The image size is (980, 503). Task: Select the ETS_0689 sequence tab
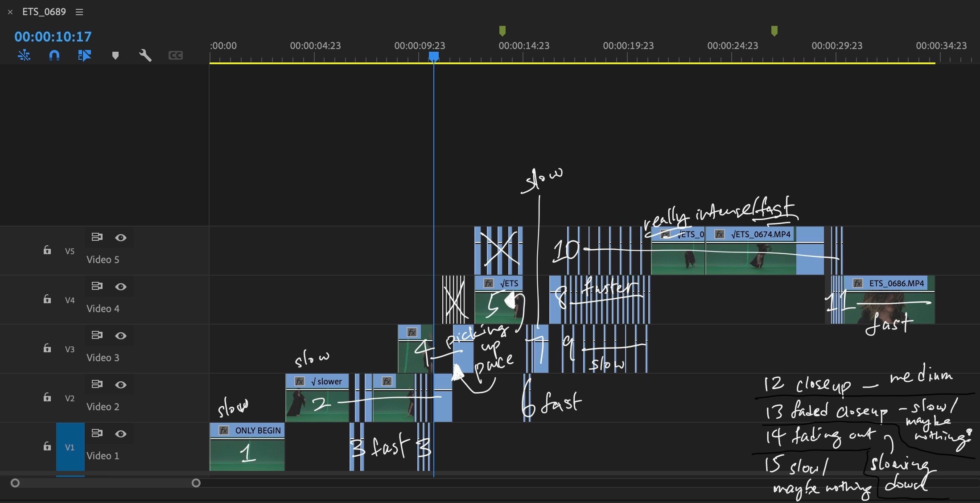pos(44,12)
